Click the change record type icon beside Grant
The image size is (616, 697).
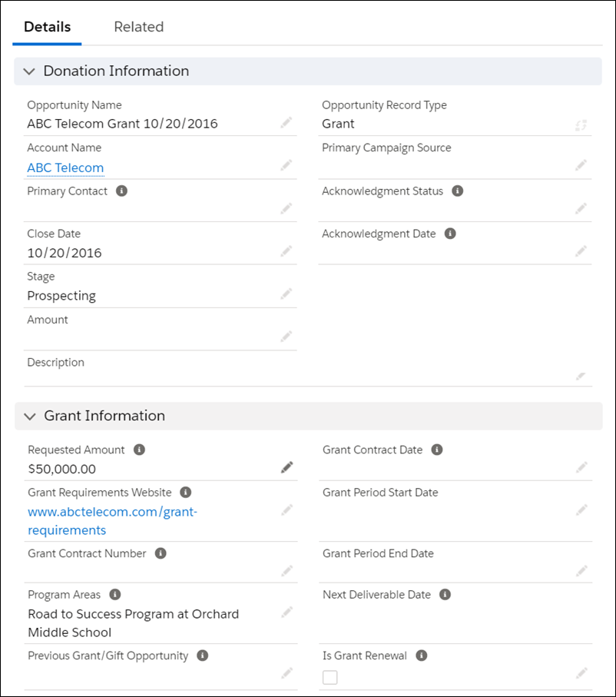point(581,124)
